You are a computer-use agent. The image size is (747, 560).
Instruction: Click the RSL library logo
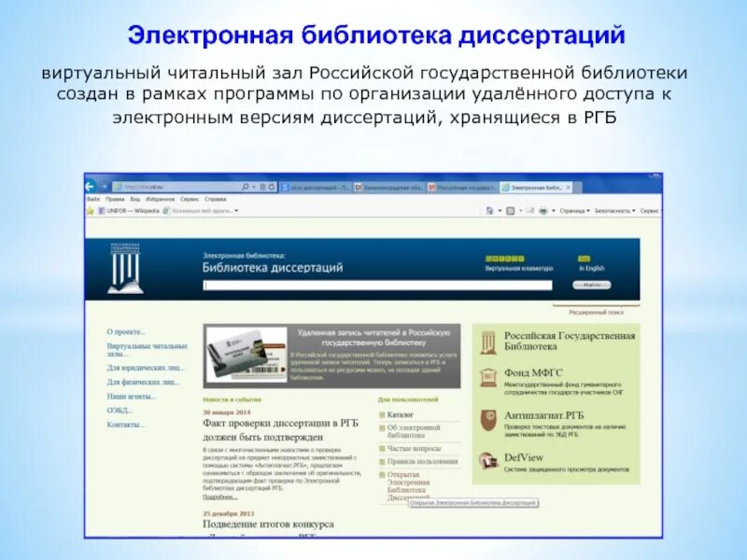(125, 268)
